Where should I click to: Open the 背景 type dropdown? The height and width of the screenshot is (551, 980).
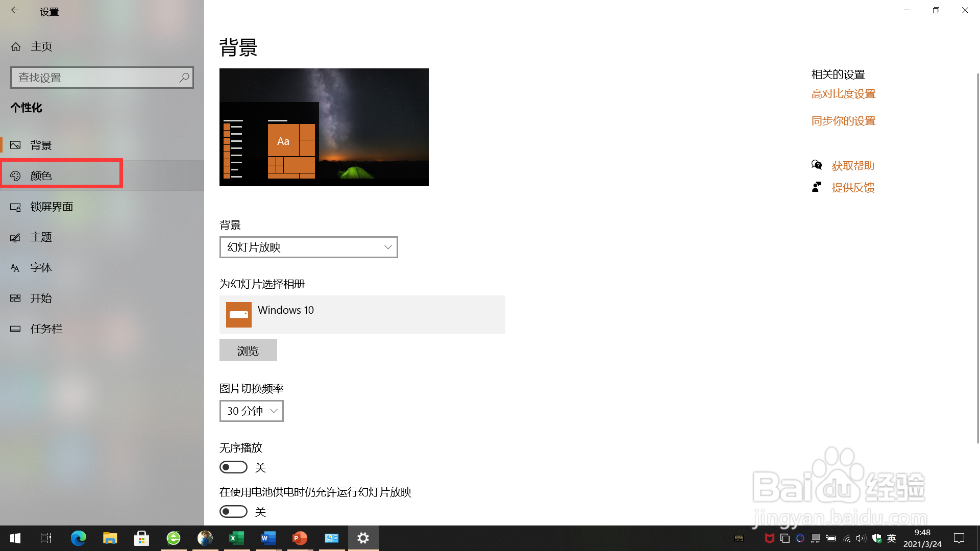point(308,247)
